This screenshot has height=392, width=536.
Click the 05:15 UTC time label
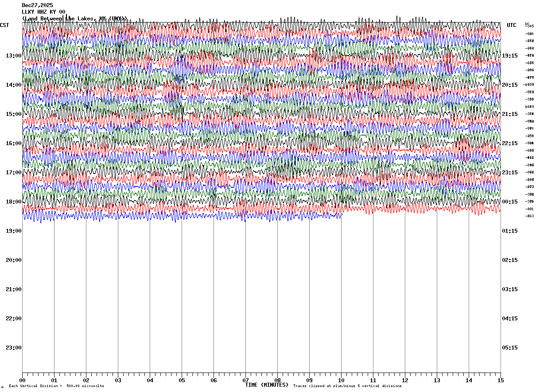pos(509,348)
